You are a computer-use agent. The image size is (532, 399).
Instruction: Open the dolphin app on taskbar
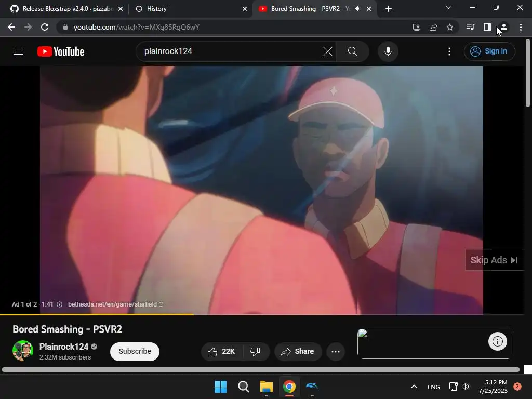[x=312, y=387]
